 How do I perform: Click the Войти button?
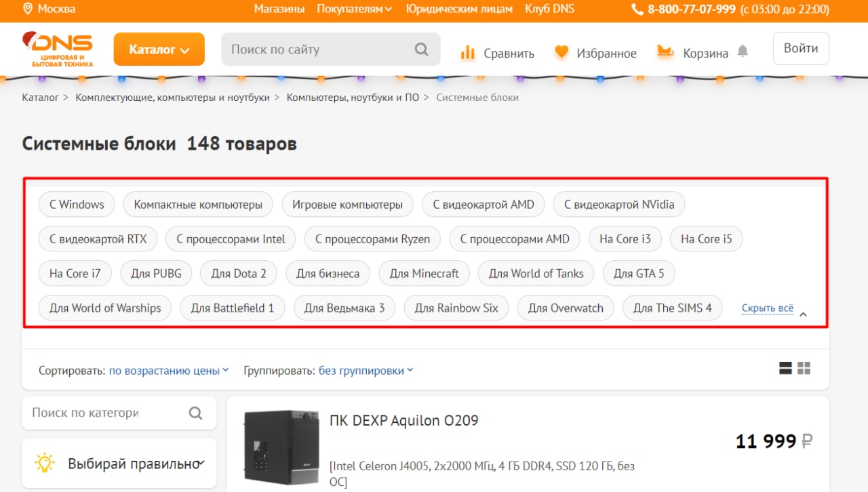(801, 48)
